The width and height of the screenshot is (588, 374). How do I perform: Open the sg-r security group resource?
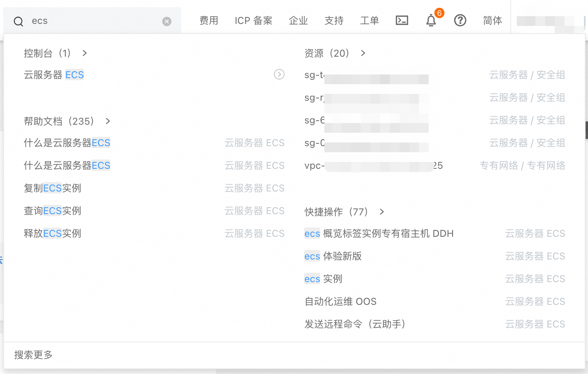click(x=366, y=98)
